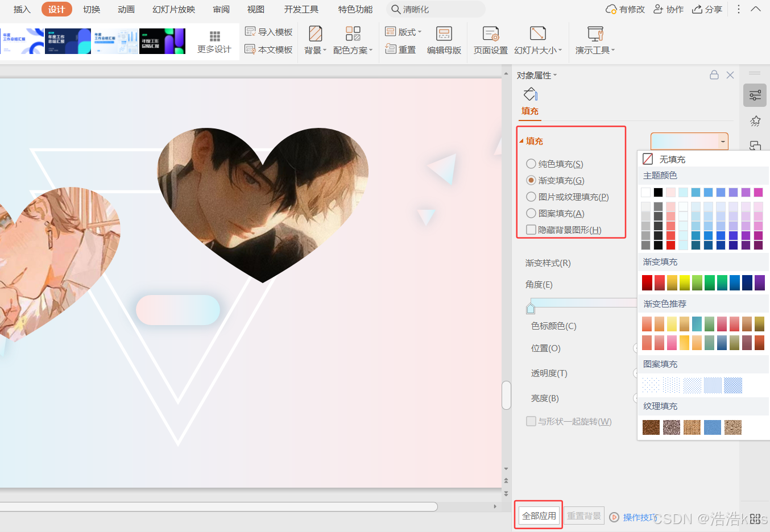Open the 协作 collaboration option
The width and height of the screenshot is (770, 532).
coord(669,9)
